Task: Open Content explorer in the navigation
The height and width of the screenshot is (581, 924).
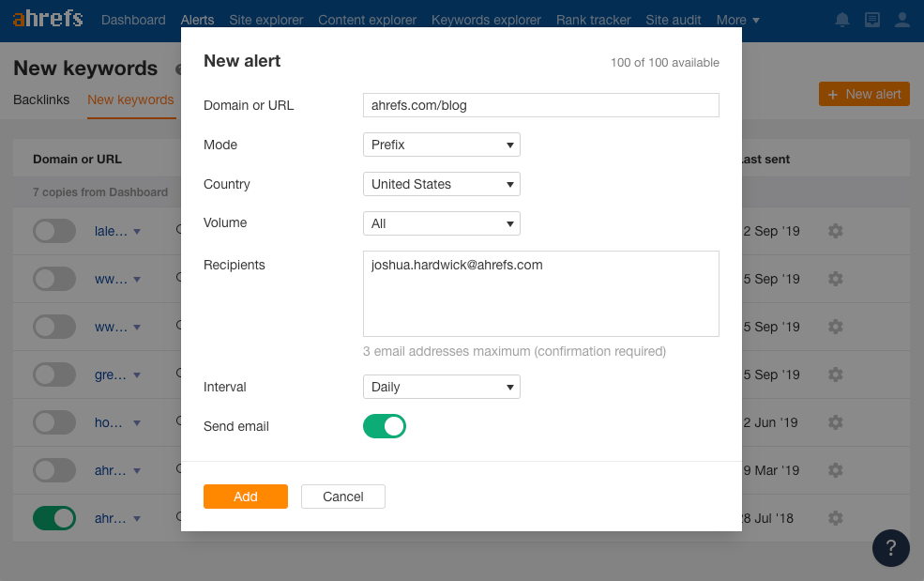Action: click(x=367, y=20)
